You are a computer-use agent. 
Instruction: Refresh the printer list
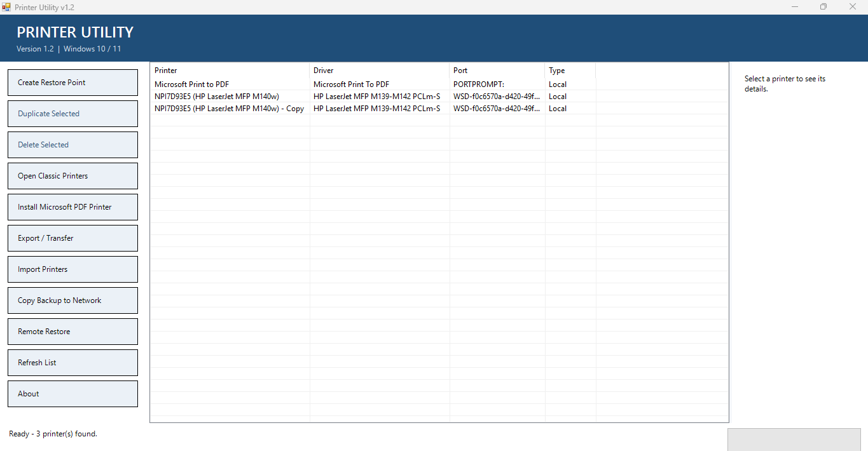(x=72, y=363)
